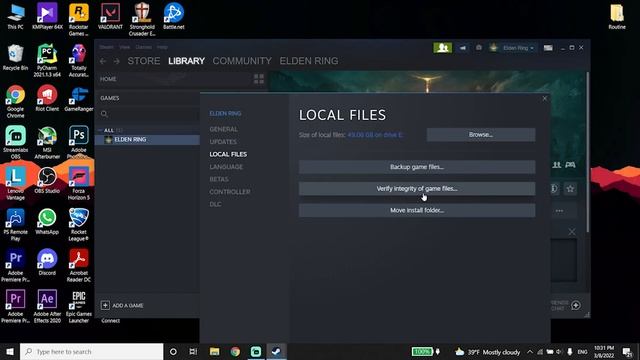Select the WhatsApp desktop icon

[47, 221]
